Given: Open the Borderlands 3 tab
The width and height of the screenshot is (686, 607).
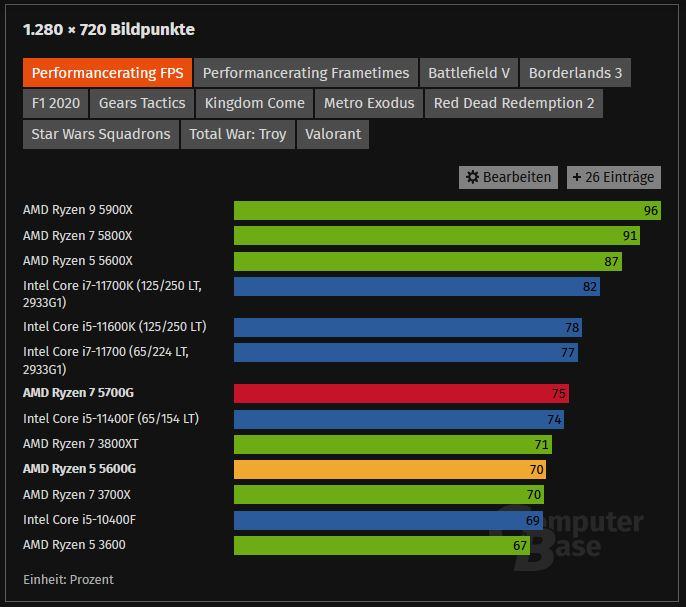Looking at the screenshot, I should click(575, 73).
